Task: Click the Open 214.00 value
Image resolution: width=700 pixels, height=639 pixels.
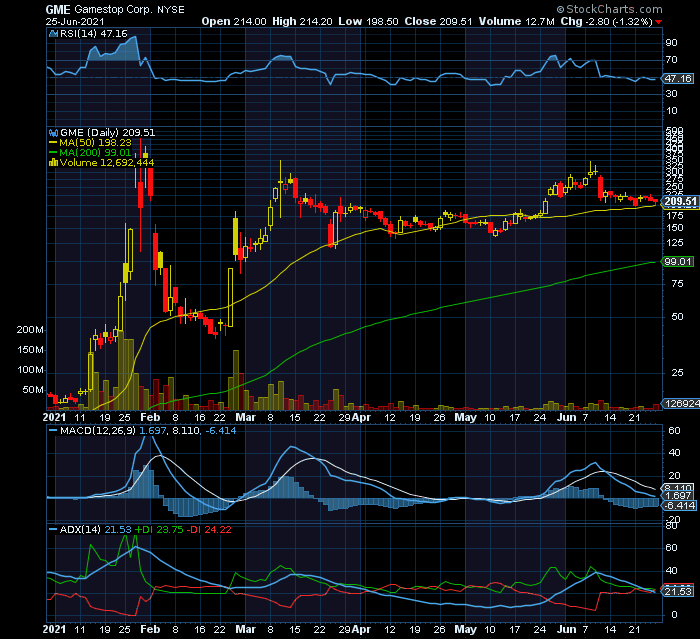Action: pos(233,21)
